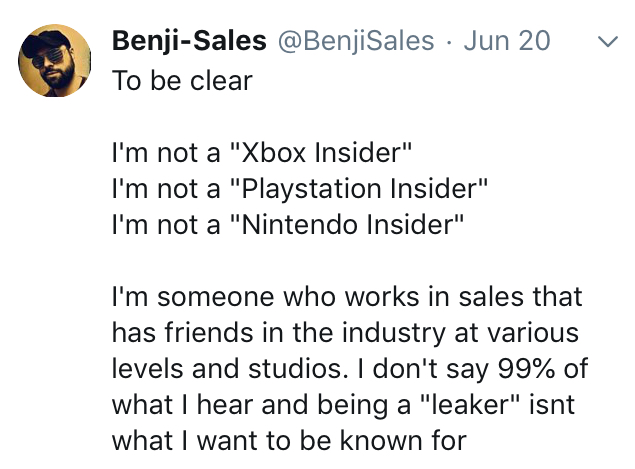The width and height of the screenshot is (635, 469).
Task: Open Benji-Sales profile avatar picture
Action: click(x=55, y=60)
